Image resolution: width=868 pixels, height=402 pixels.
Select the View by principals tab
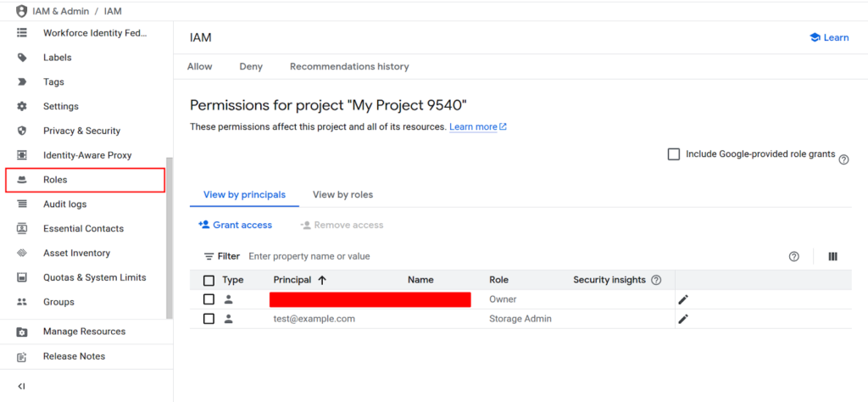(x=245, y=195)
